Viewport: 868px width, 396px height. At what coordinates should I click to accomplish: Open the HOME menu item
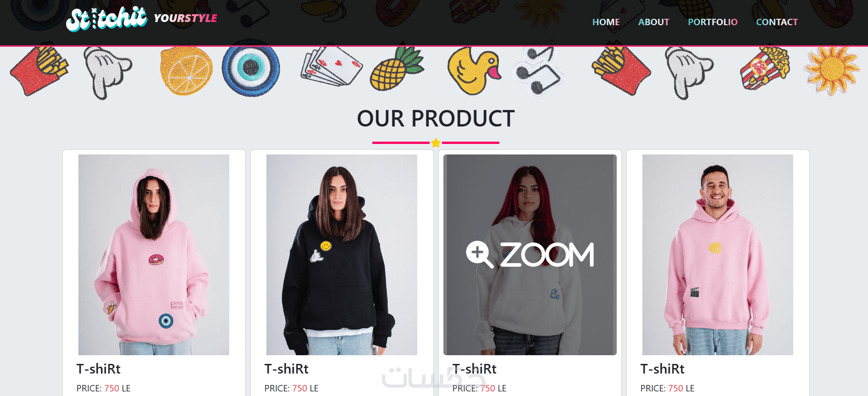pos(606,22)
